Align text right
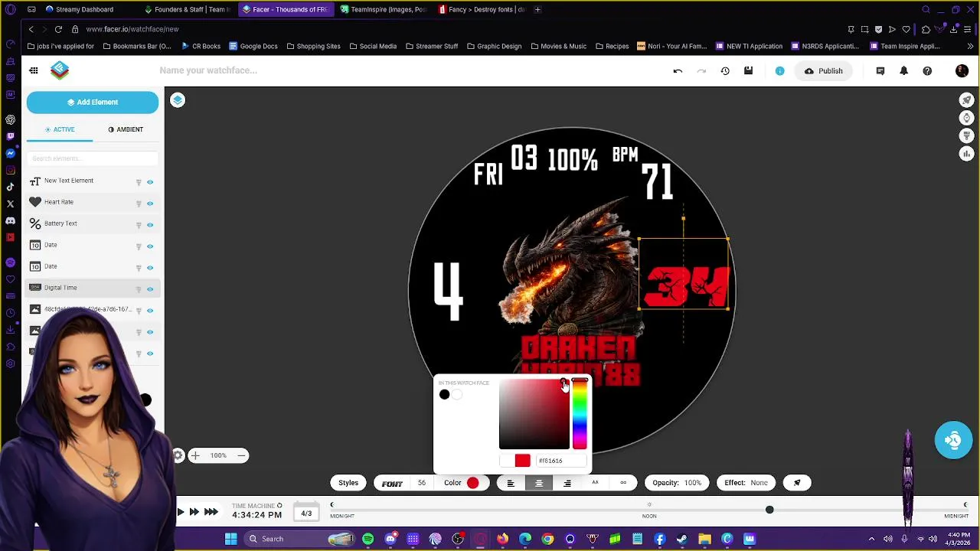The image size is (980, 551). click(567, 483)
